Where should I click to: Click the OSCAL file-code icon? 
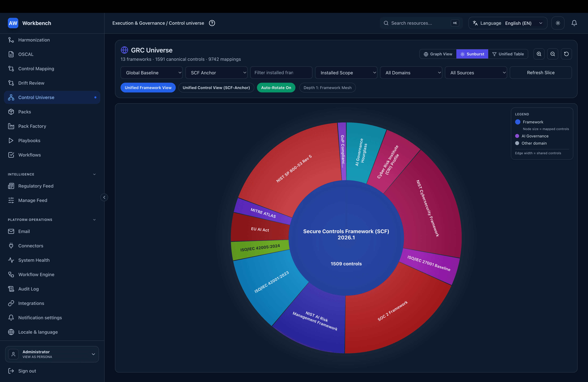pyautogui.click(x=11, y=54)
